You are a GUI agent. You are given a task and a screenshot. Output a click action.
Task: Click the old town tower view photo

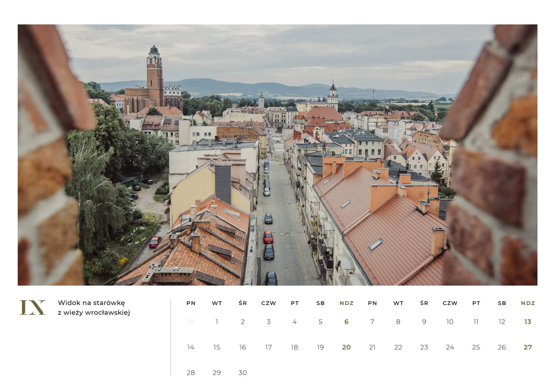[277, 155]
